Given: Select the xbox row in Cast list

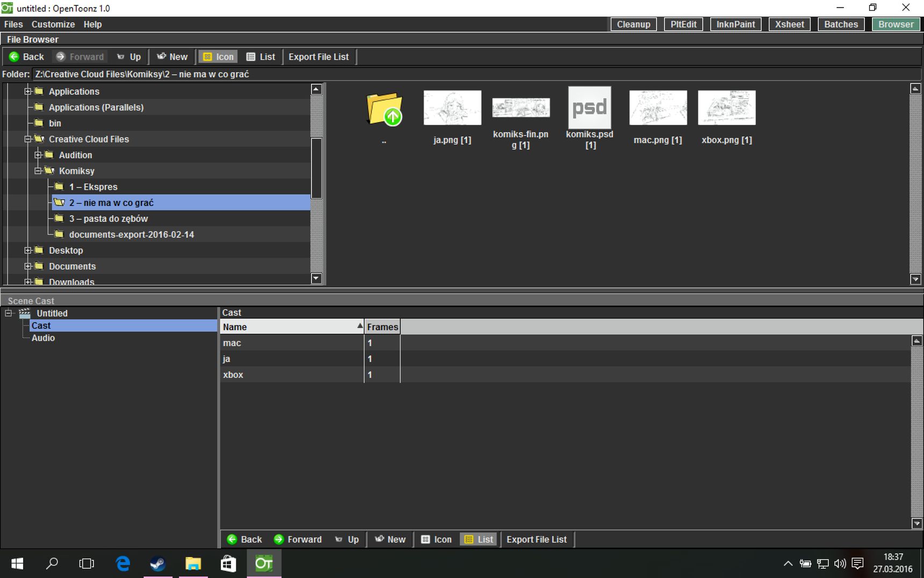Looking at the screenshot, I should point(565,375).
